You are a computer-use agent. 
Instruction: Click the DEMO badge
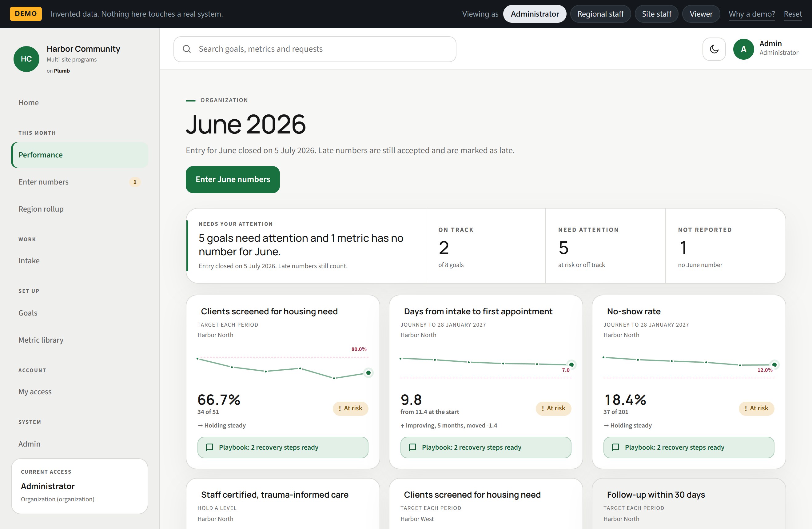click(26, 14)
